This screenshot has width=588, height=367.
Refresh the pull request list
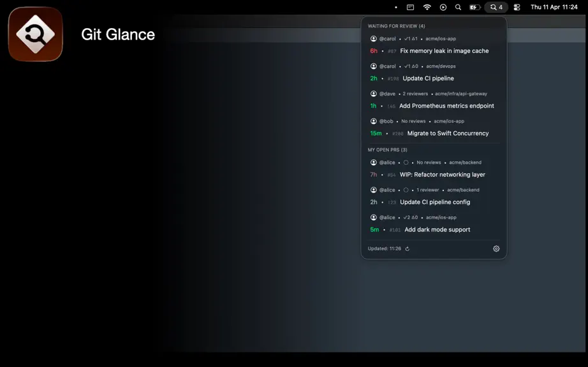coord(408,248)
